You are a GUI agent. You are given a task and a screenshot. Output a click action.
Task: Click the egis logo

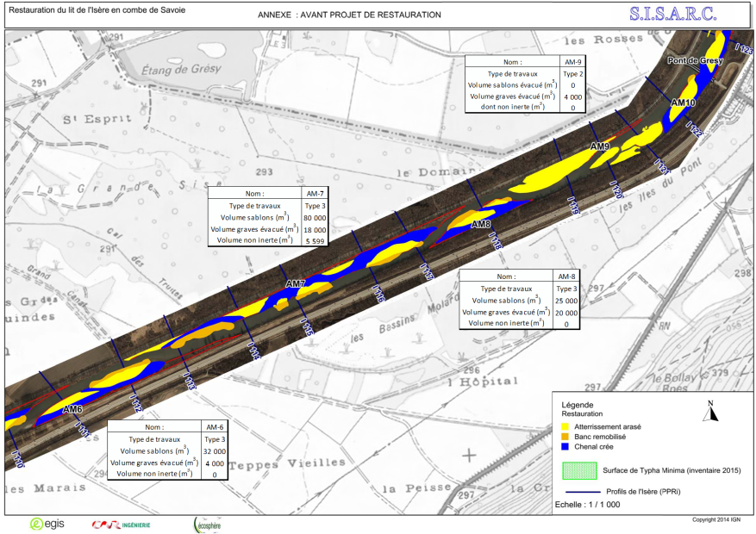pos(48,524)
